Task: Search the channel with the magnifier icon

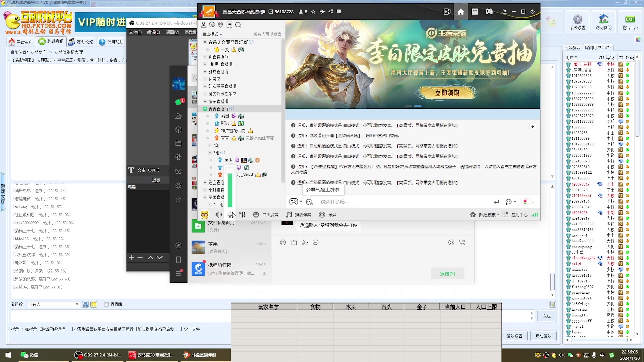Action: (238, 25)
